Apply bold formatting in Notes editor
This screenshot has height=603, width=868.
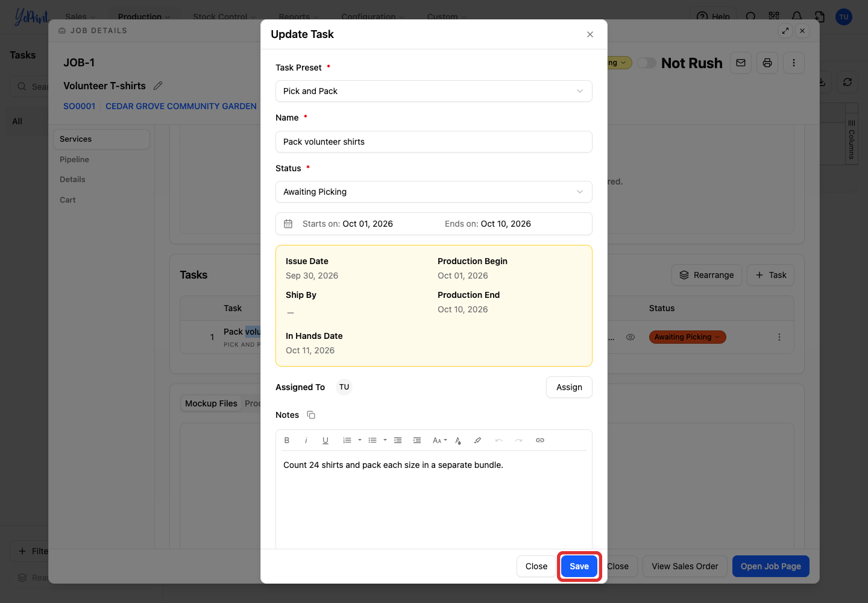tap(287, 440)
